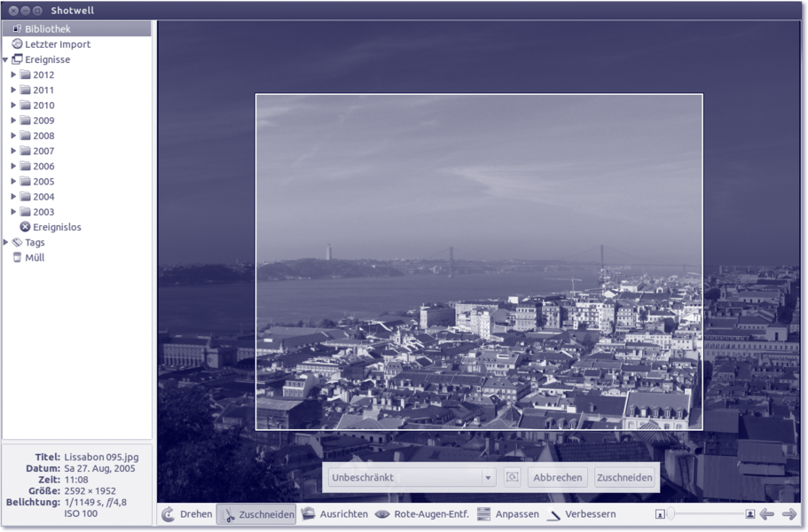Expand the Tags section
Image resolution: width=808 pixels, height=532 pixels.
[x=6, y=243]
